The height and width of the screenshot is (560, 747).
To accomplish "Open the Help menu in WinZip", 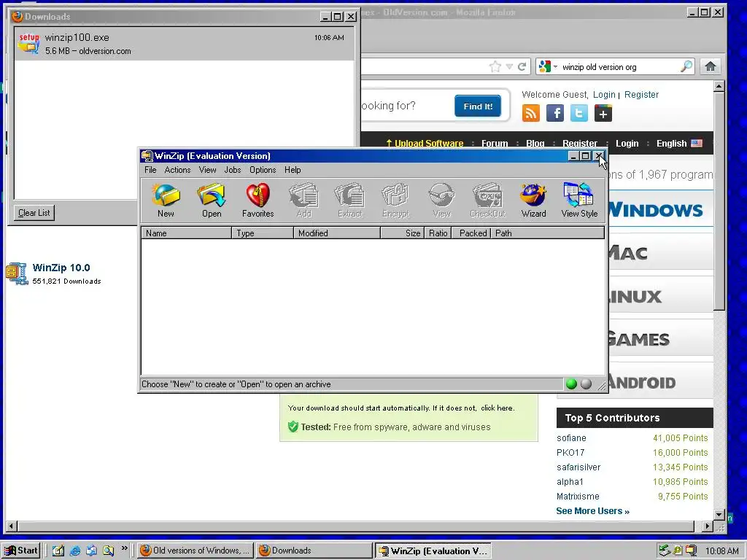I will point(293,170).
